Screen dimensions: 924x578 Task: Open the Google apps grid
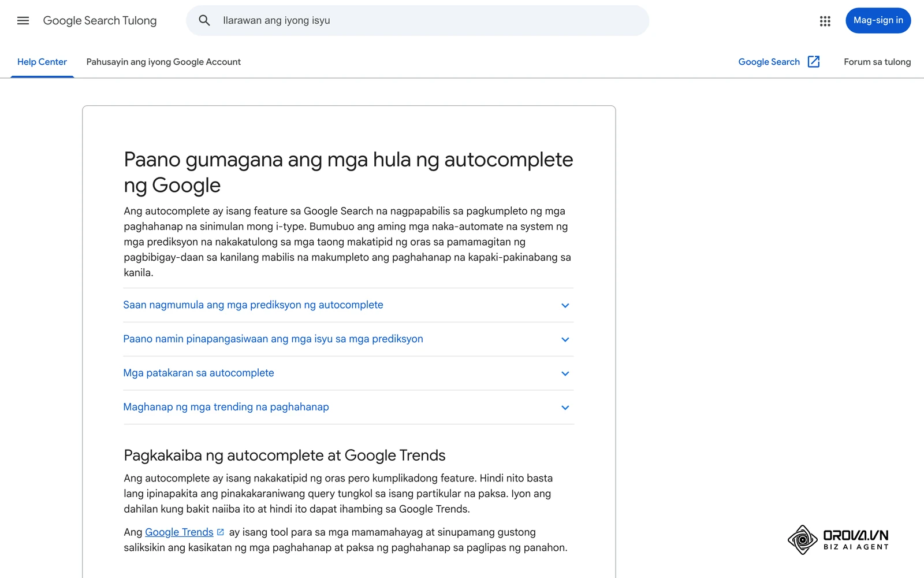tap(825, 21)
